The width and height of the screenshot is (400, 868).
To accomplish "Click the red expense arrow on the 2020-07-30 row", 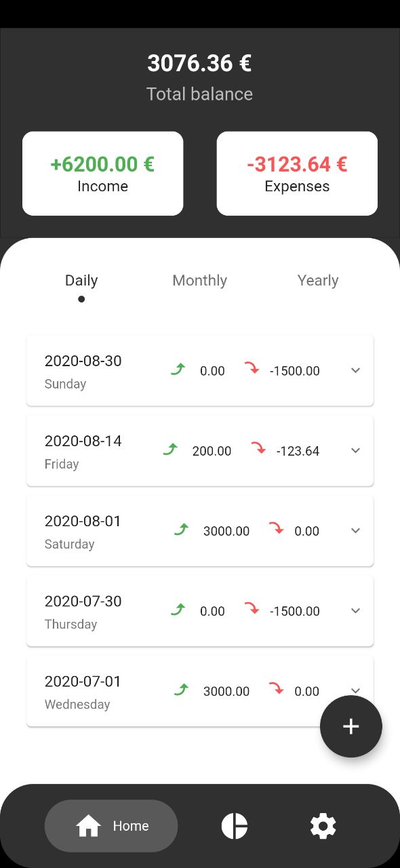I will tap(252, 608).
